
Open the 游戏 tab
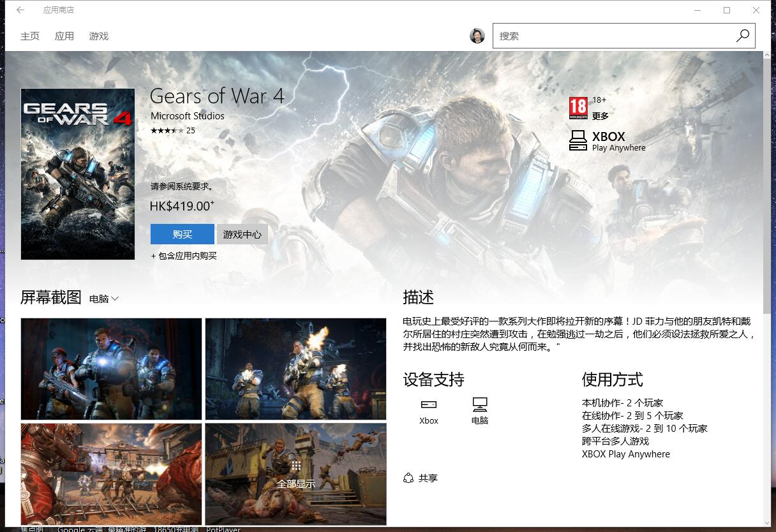pos(99,36)
